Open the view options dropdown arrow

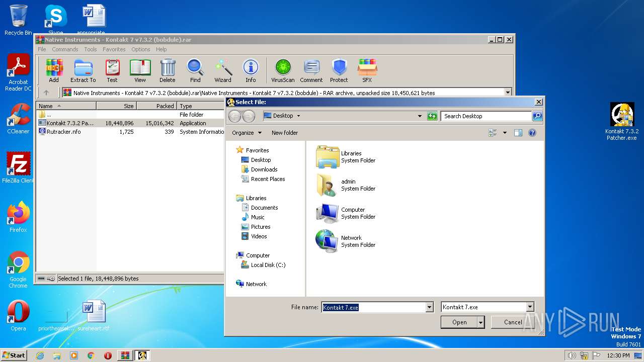click(505, 133)
